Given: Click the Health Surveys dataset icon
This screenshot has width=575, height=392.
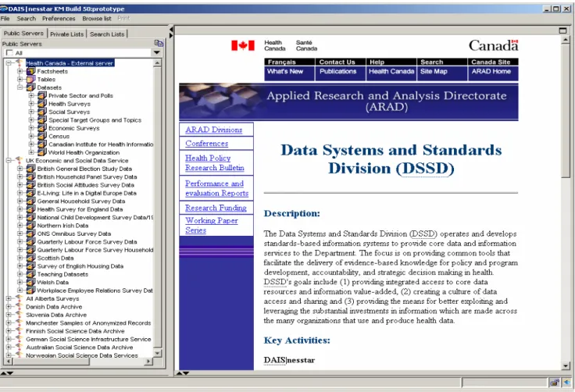Looking at the screenshot, I should tap(42, 104).
